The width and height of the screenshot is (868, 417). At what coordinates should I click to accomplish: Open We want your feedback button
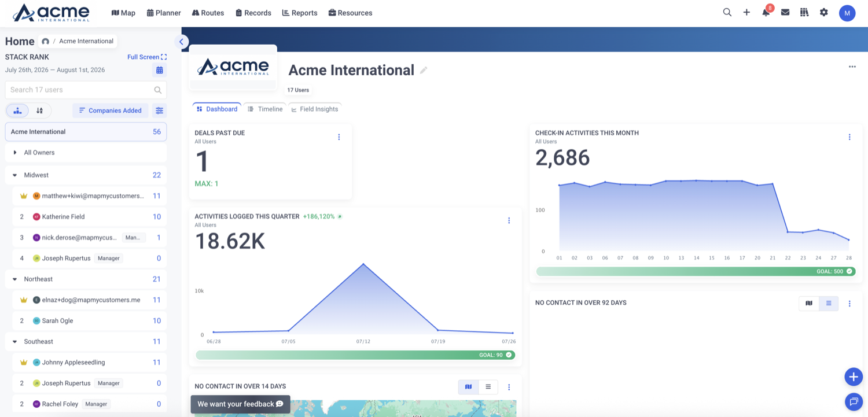[x=240, y=404]
